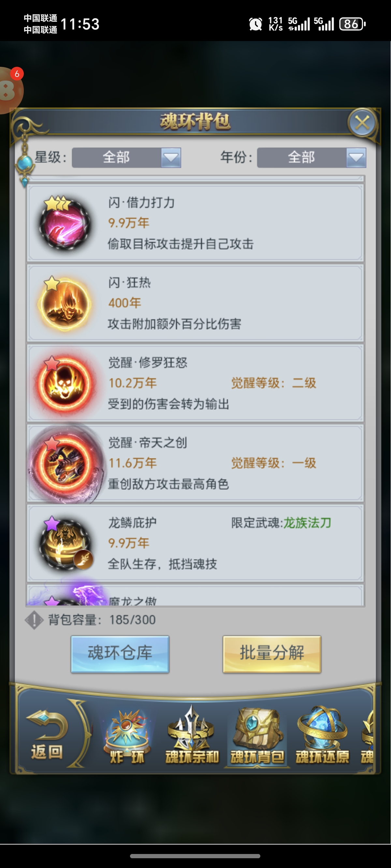Select the 觉醒·帝天之创 dragon ring icon
Screen dimensions: 391x868
[x=65, y=464]
